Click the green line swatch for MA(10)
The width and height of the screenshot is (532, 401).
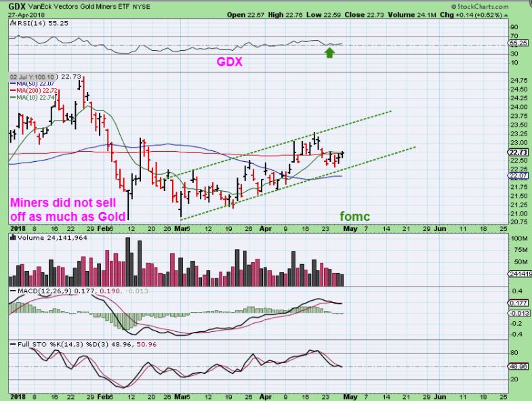tap(13, 98)
